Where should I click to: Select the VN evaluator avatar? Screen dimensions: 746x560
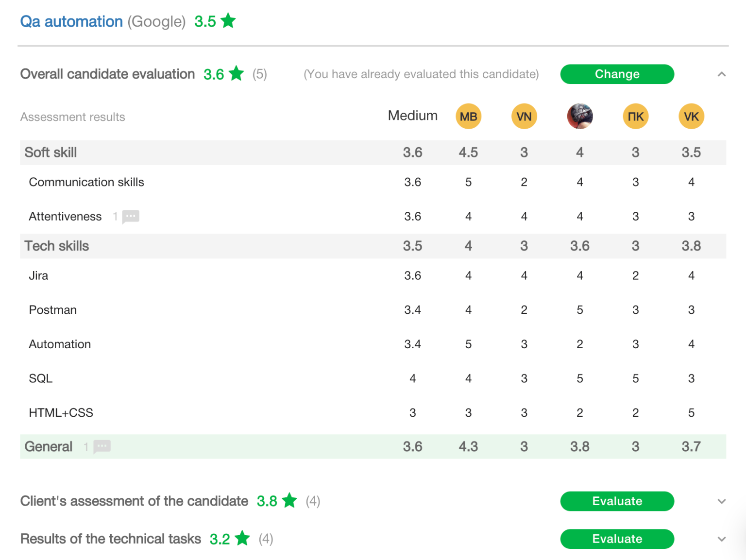pos(524,116)
